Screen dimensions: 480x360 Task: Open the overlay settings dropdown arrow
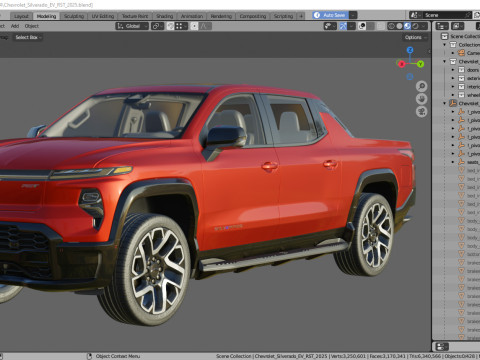pyautogui.click(x=370, y=26)
